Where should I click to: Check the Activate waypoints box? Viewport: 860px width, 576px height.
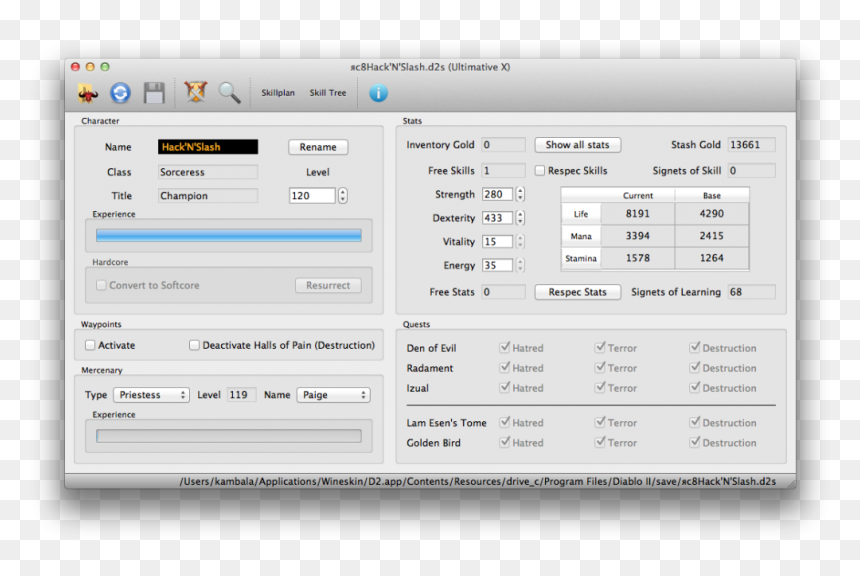click(x=90, y=345)
